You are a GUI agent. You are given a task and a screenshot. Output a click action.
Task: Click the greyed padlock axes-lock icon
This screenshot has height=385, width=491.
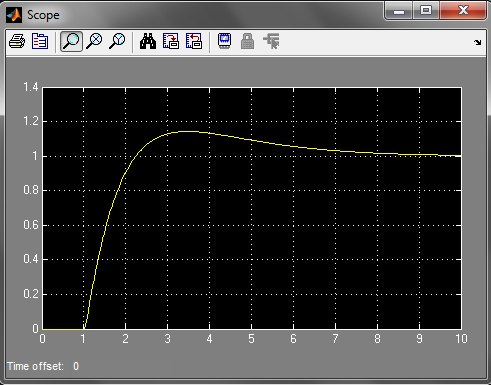(x=247, y=42)
